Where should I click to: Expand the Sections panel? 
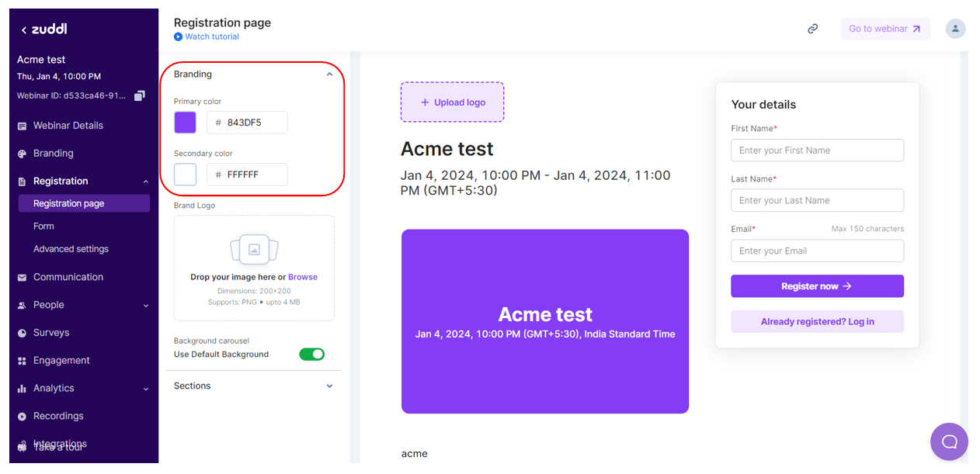[x=329, y=386]
